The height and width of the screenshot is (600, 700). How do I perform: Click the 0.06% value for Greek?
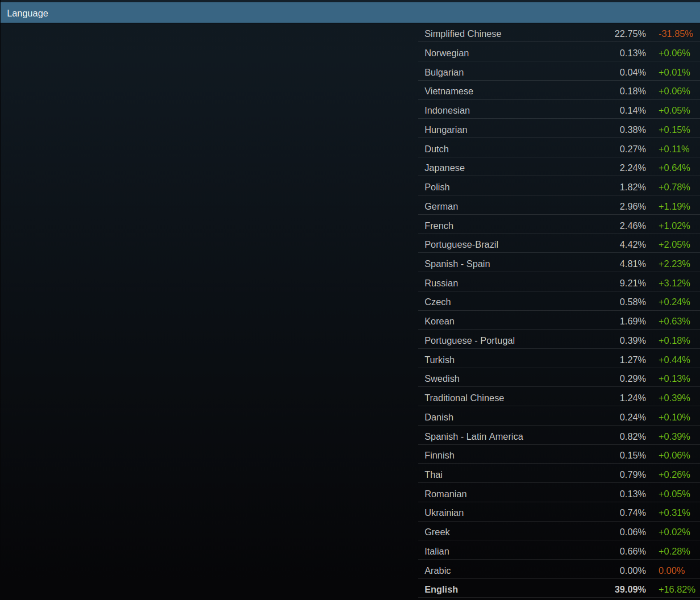[633, 532]
